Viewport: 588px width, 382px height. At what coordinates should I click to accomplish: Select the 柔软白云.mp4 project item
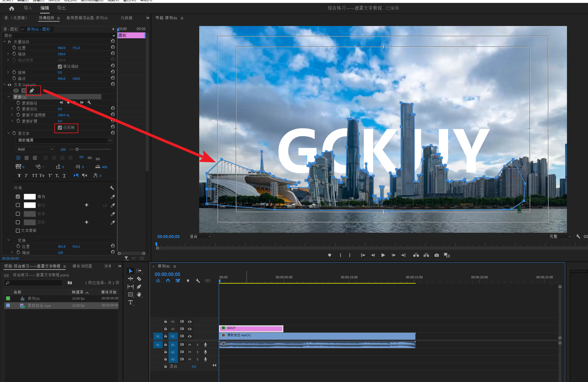pyautogui.click(x=39, y=305)
